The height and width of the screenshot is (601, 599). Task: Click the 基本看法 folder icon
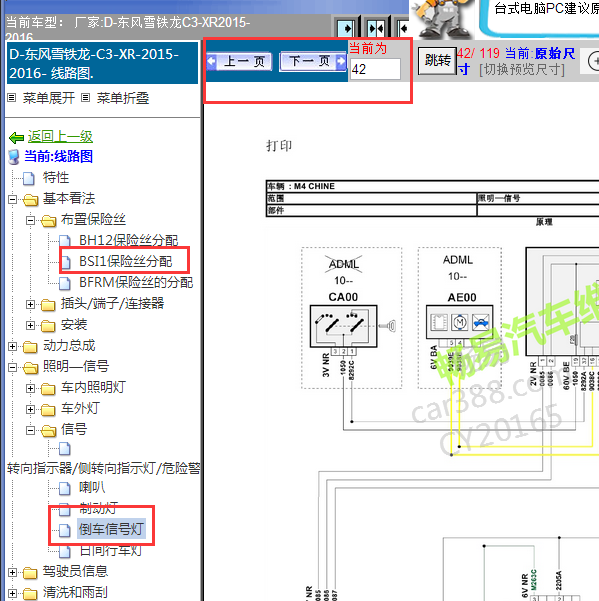[30, 199]
